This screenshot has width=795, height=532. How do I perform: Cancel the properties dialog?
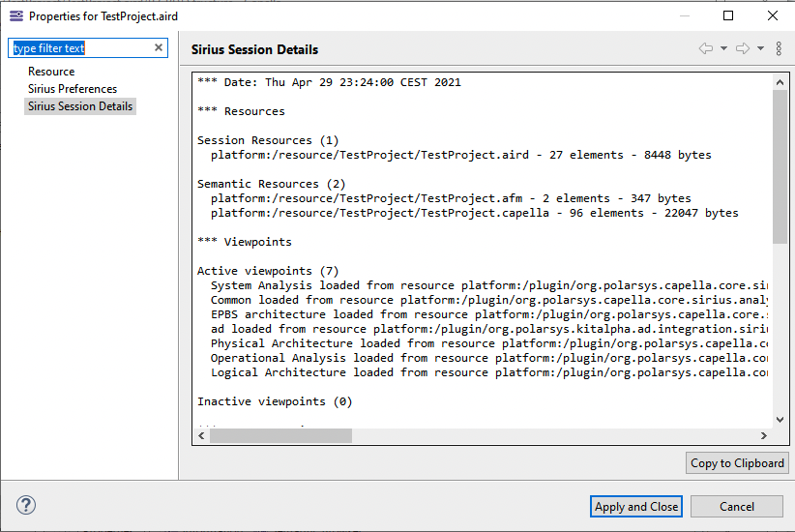[737, 506]
